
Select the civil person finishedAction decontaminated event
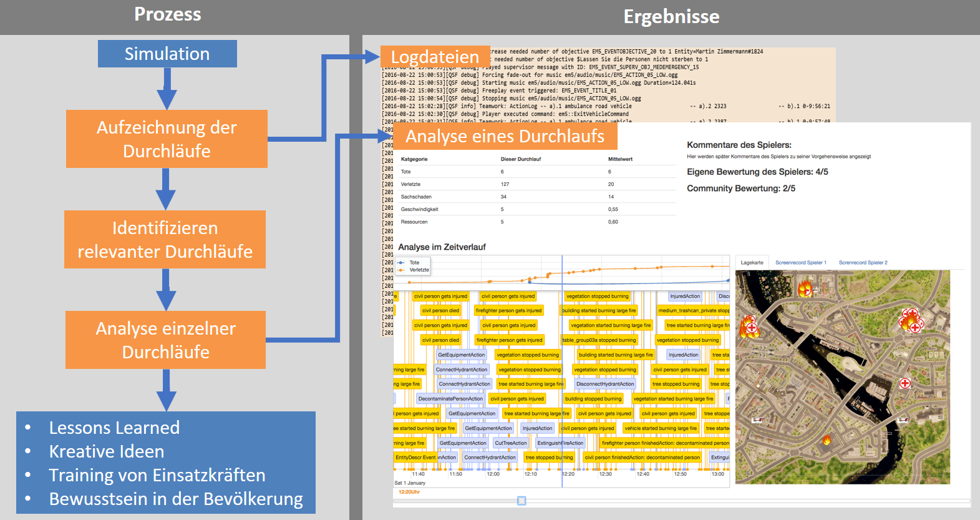click(x=642, y=458)
